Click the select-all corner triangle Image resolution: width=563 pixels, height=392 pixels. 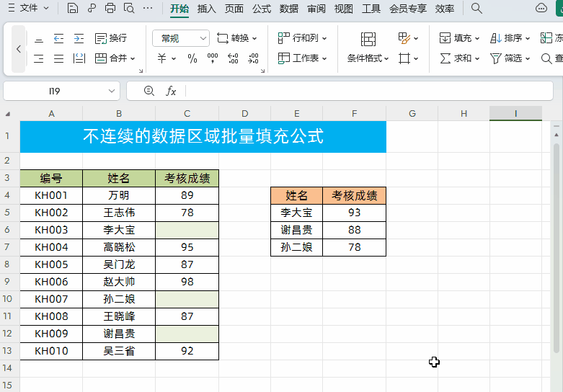7,114
